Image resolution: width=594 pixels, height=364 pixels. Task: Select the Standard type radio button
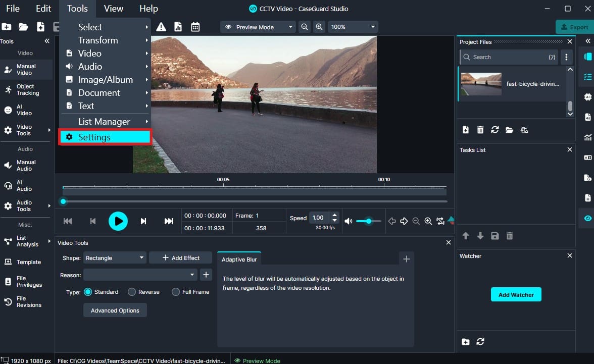coord(88,292)
